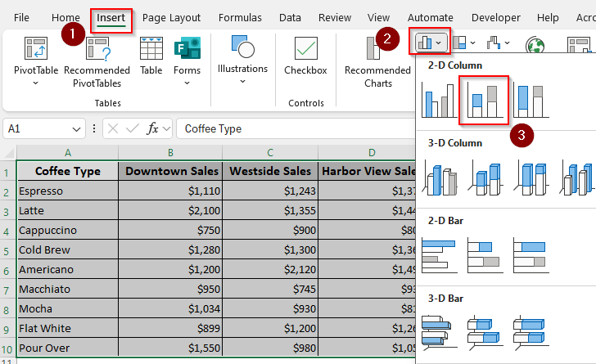Click the formula bar showing Coffee Type
This screenshot has width=596, height=364.
click(x=295, y=128)
